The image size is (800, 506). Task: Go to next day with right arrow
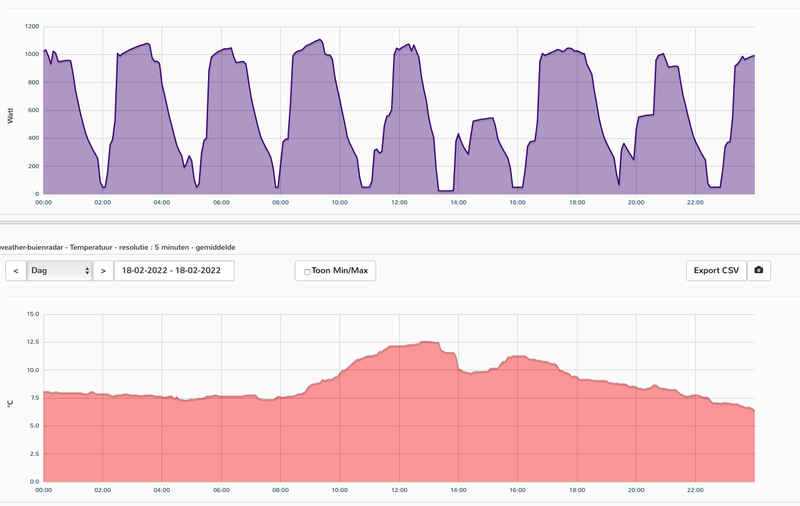[103, 271]
